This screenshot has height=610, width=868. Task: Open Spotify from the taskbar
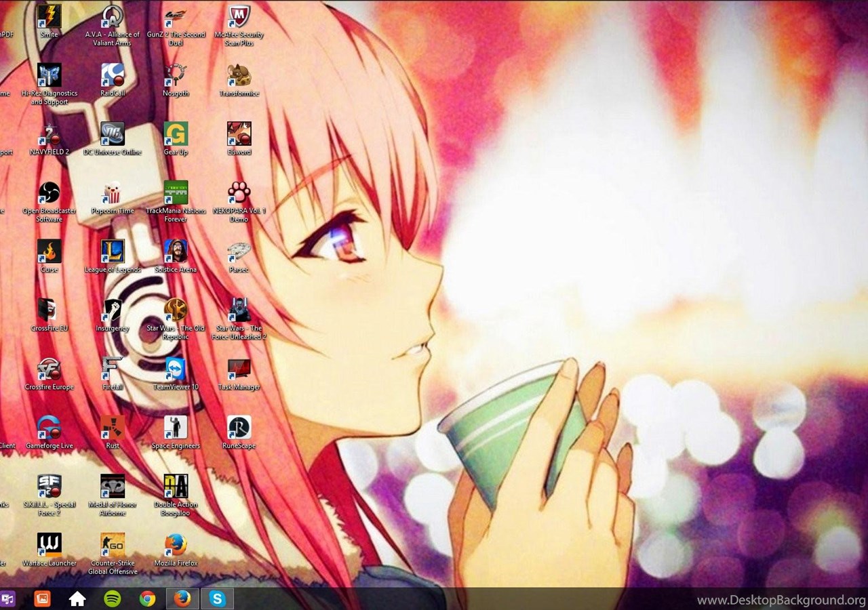point(113,599)
